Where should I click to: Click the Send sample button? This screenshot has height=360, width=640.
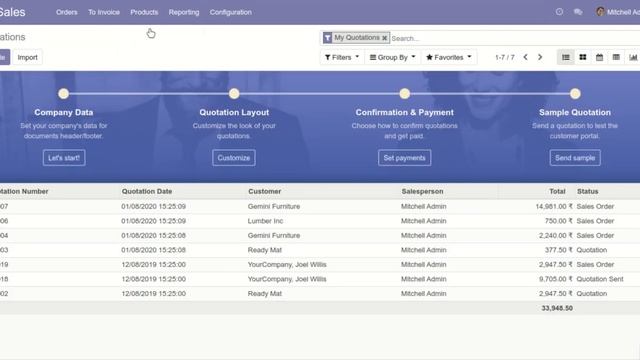point(575,158)
